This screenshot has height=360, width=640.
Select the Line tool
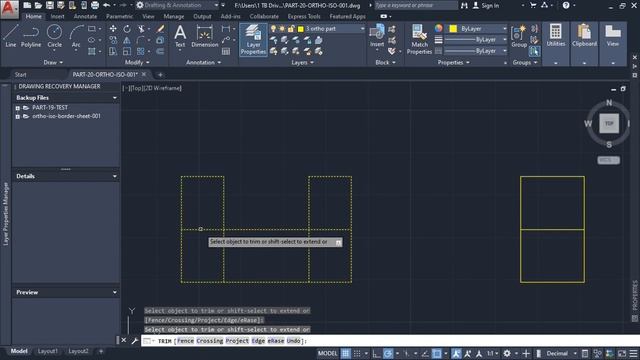[11, 36]
